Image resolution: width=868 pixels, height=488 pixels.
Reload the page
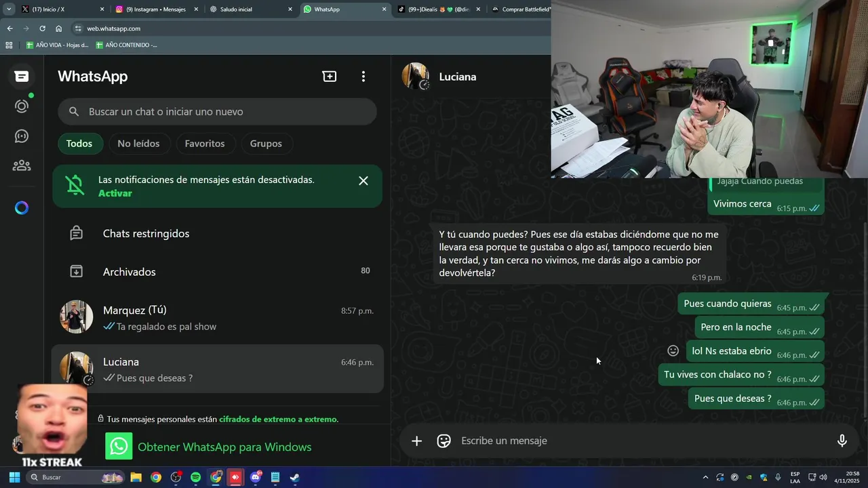[x=42, y=28]
